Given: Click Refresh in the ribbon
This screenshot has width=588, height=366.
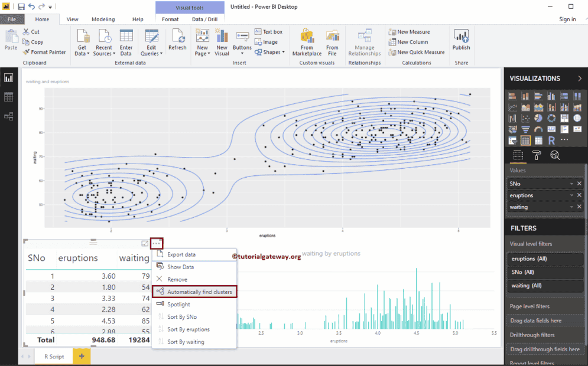Looking at the screenshot, I should pyautogui.click(x=177, y=40).
